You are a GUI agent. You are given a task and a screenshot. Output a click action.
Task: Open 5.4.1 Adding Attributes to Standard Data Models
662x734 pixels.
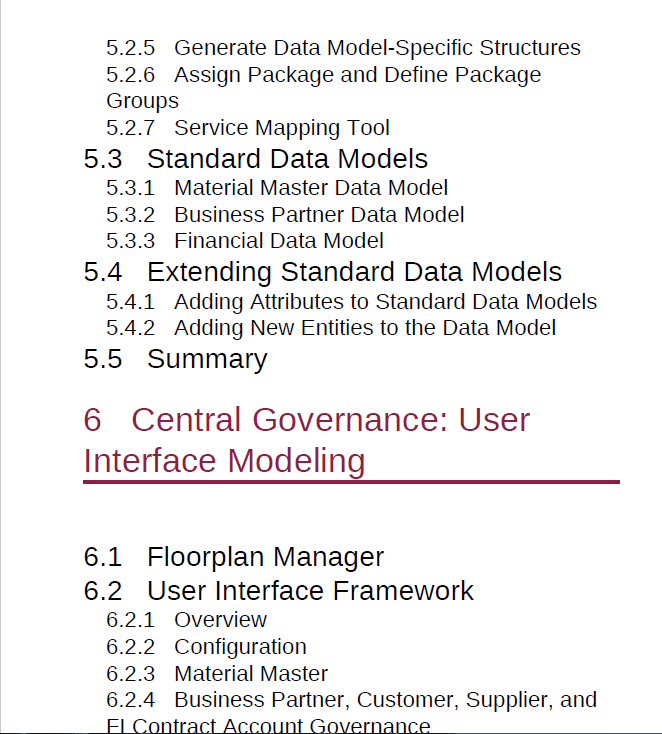click(x=352, y=302)
